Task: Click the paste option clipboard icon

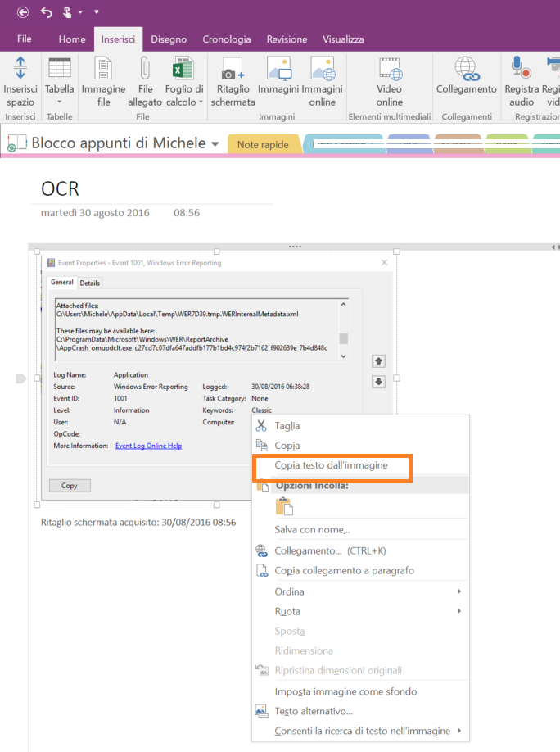Action: coord(284,506)
